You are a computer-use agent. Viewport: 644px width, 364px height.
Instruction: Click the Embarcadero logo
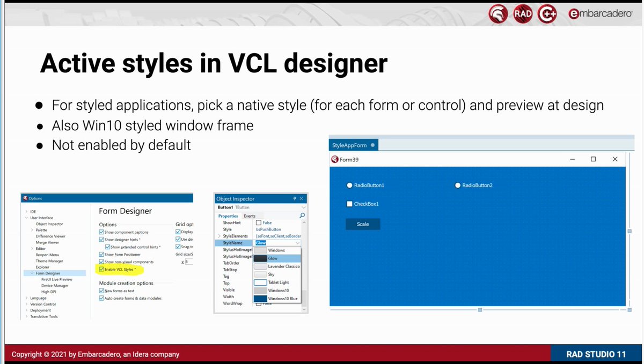tap(600, 14)
